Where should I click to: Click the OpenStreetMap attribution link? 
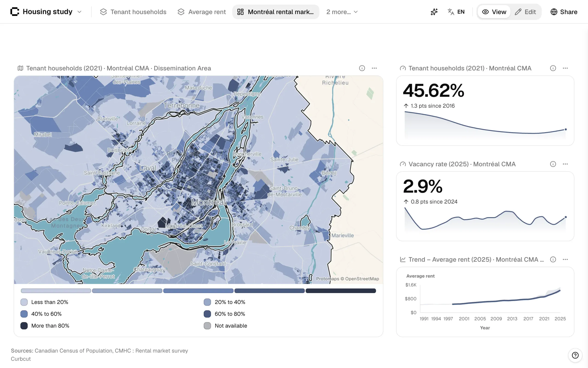coord(362,279)
